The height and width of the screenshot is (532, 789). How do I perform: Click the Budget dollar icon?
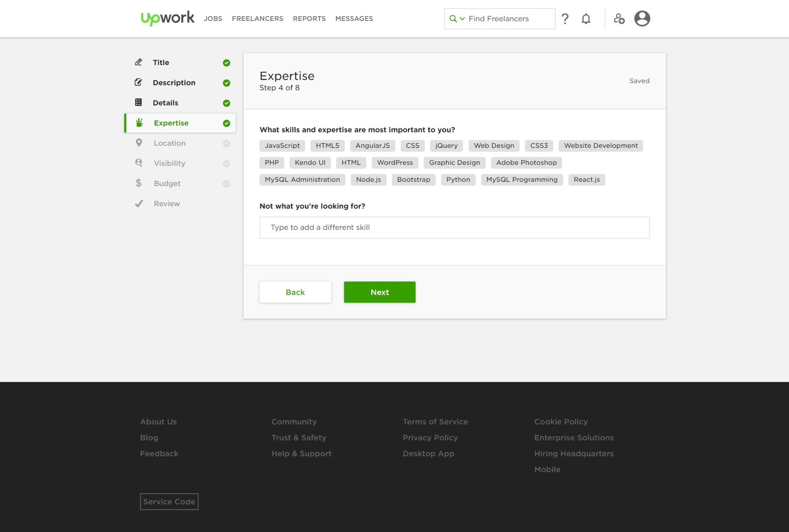point(139,183)
